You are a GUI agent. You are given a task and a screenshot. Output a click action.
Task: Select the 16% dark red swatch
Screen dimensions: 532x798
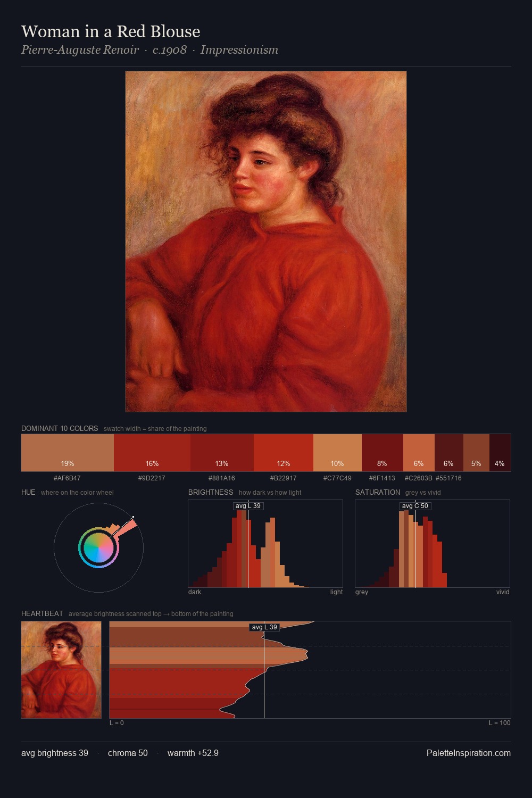pyautogui.click(x=152, y=453)
